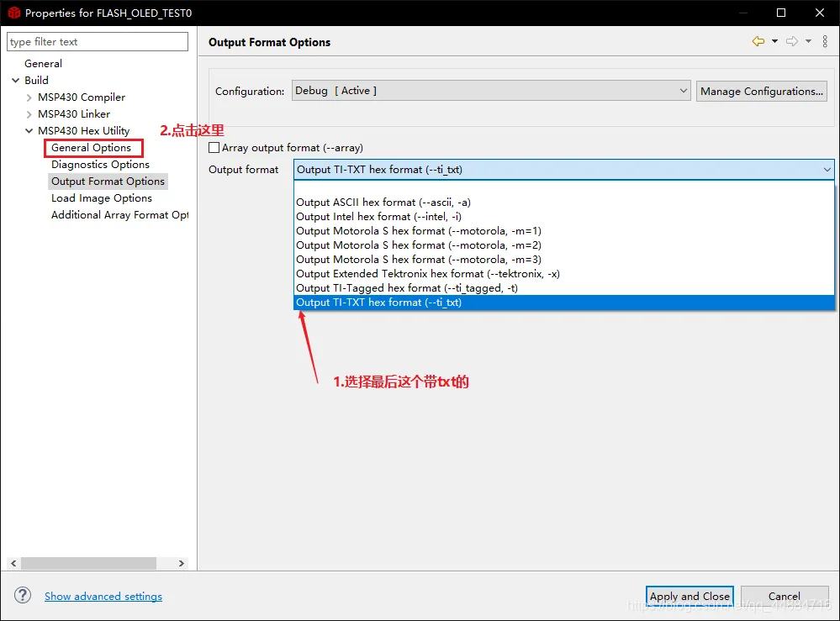
Task: Enable Array output format checkbox
Action: click(x=214, y=147)
